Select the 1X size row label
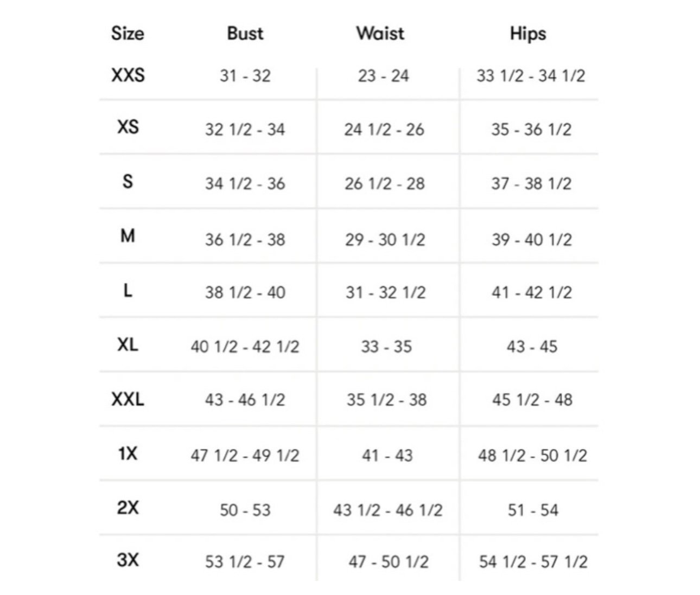Screen dimensions: 700x595 click(128, 453)
